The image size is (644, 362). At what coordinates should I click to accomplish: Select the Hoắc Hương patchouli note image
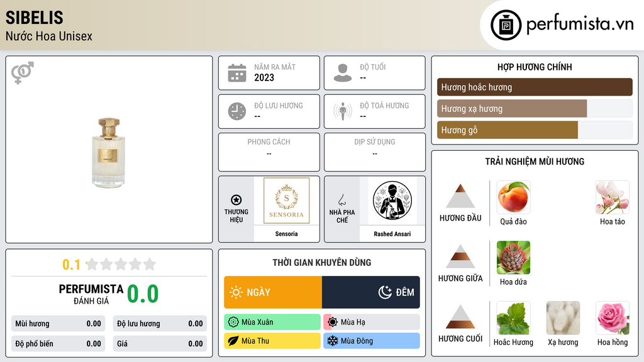(513, 318)
